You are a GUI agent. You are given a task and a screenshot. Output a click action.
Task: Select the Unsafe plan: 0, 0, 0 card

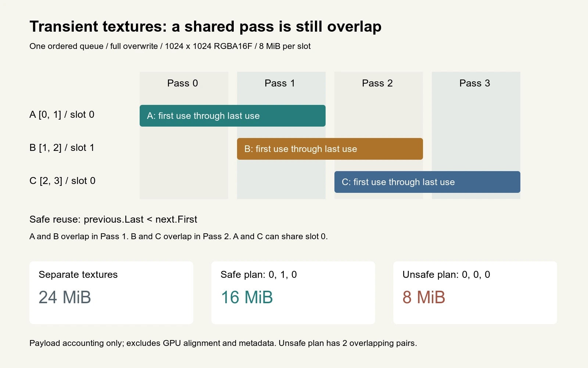pos(475,293)
